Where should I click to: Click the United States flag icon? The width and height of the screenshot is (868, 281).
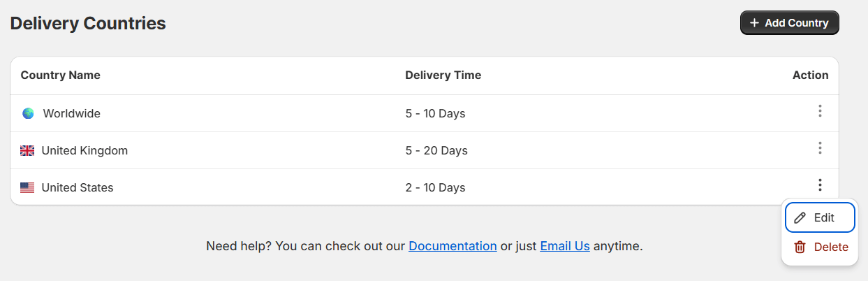pos(27,187)
